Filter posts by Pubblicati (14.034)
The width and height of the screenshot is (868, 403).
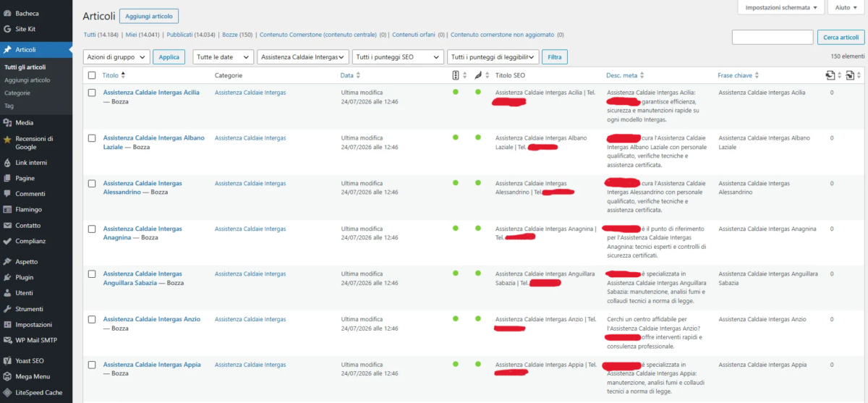191,35
